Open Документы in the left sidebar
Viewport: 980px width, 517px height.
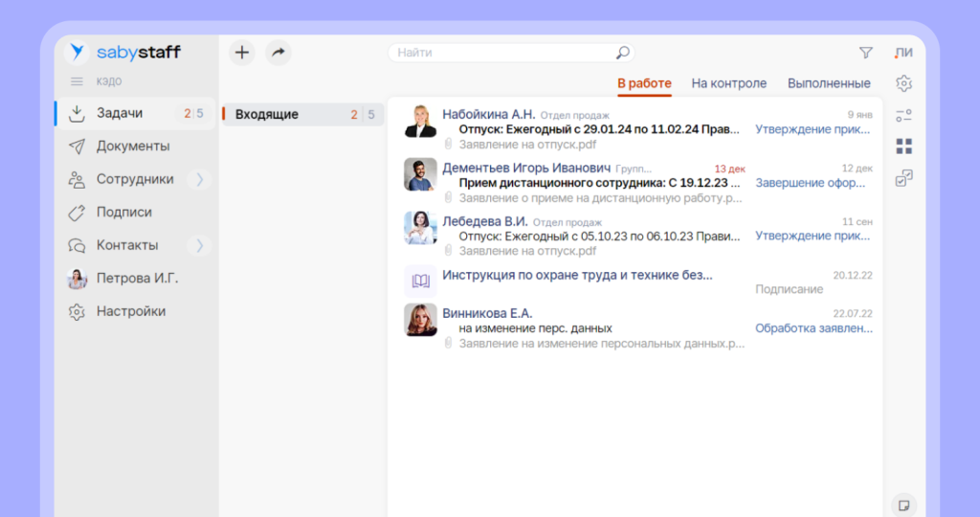point(133,146)
